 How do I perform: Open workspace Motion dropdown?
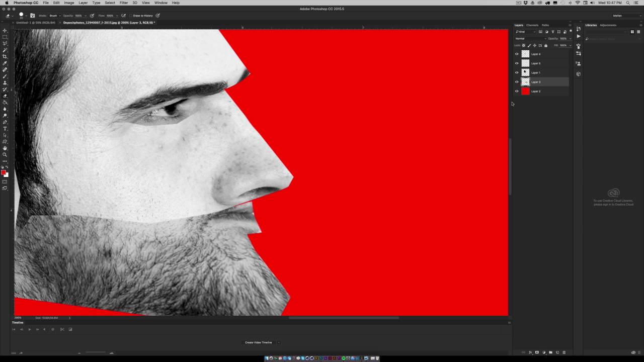pyautogui.click(x=627, y=16)
